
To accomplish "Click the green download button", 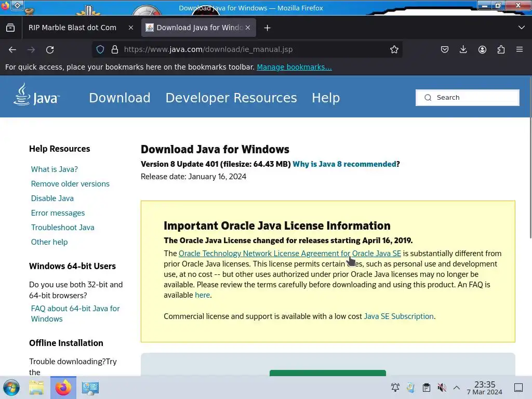I will click(328, 373).
